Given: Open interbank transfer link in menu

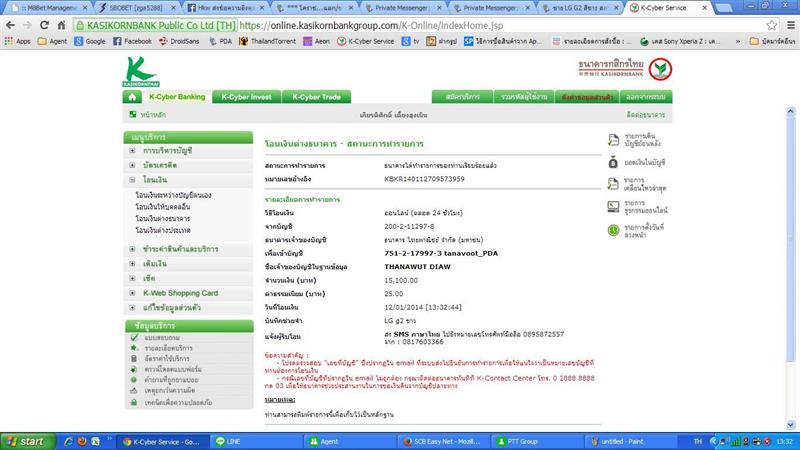Looking at the screenshot, I should click(x=163, y=219).
